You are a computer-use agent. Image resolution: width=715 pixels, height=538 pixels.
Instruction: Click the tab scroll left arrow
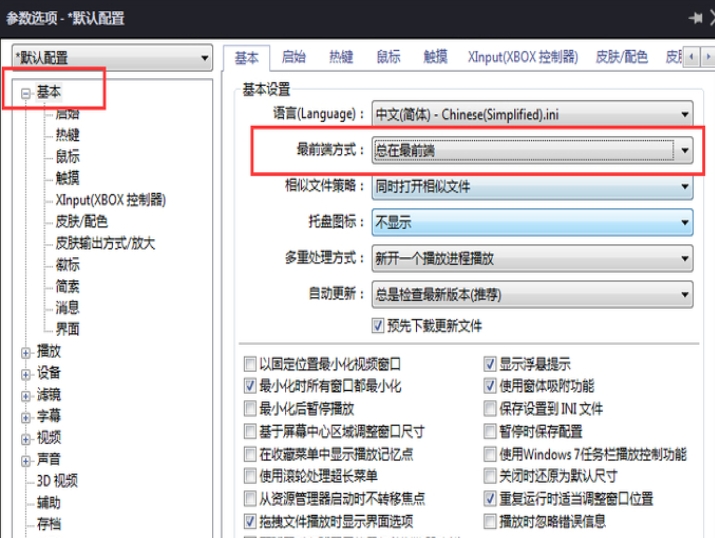pyautogui.click(x=691, y=57)
